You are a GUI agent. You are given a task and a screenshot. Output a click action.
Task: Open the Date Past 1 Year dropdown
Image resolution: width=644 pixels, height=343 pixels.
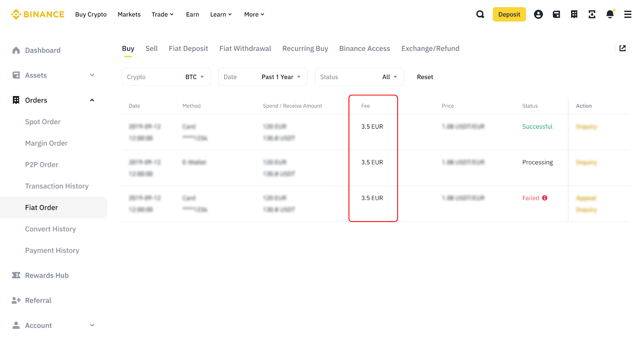[263, 77]
